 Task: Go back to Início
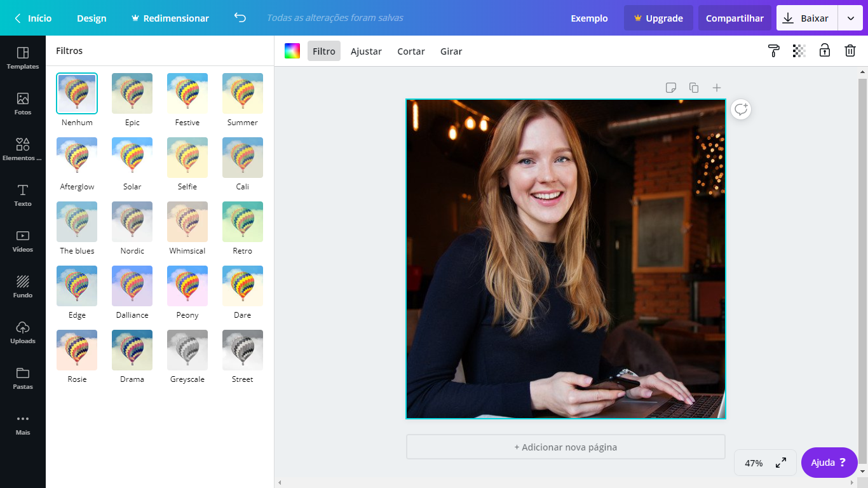[x=33, y=18]
